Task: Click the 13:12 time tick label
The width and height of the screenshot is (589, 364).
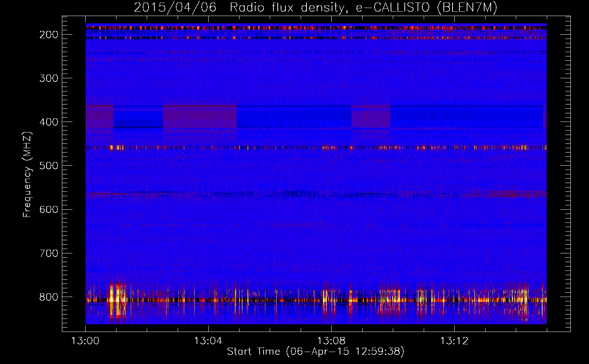Action: click(x=454, y=341)
